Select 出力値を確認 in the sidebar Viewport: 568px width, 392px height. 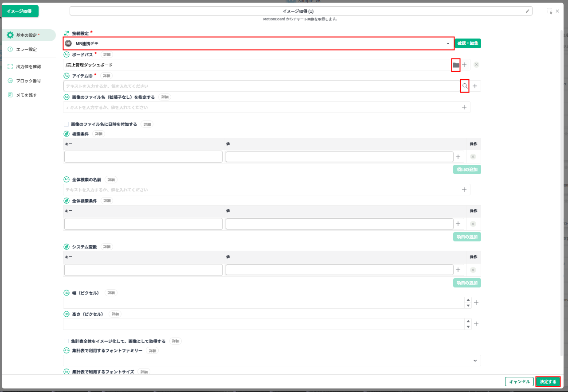28,66
